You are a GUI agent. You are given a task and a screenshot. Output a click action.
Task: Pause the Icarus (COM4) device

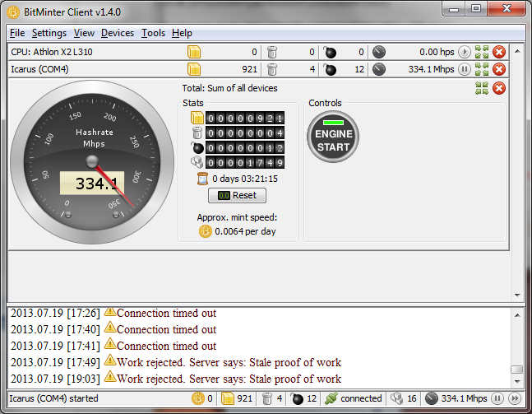[x=464, y=69]
